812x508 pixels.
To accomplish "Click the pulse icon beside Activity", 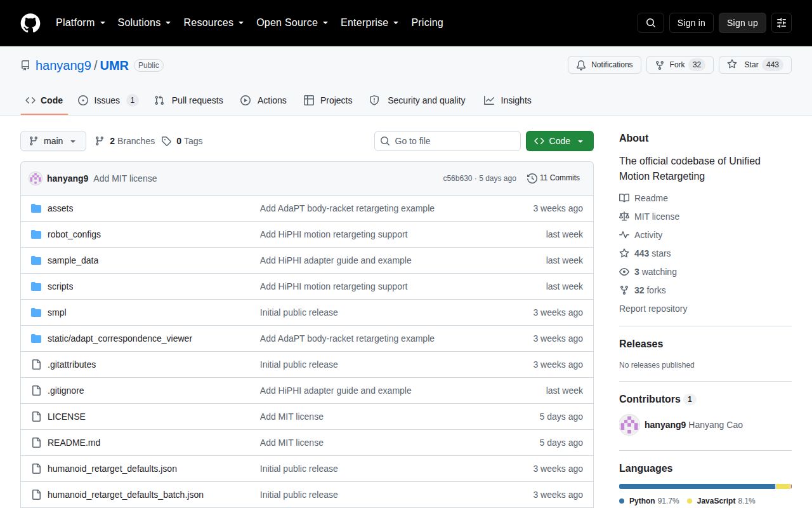I will pyautogui.click(x=624, y=235).
